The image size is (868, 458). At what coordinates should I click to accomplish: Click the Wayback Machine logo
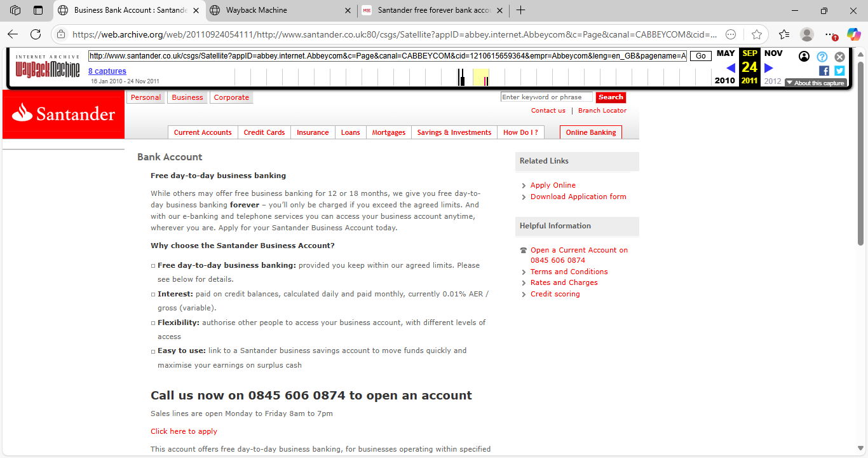pos(48,66)
